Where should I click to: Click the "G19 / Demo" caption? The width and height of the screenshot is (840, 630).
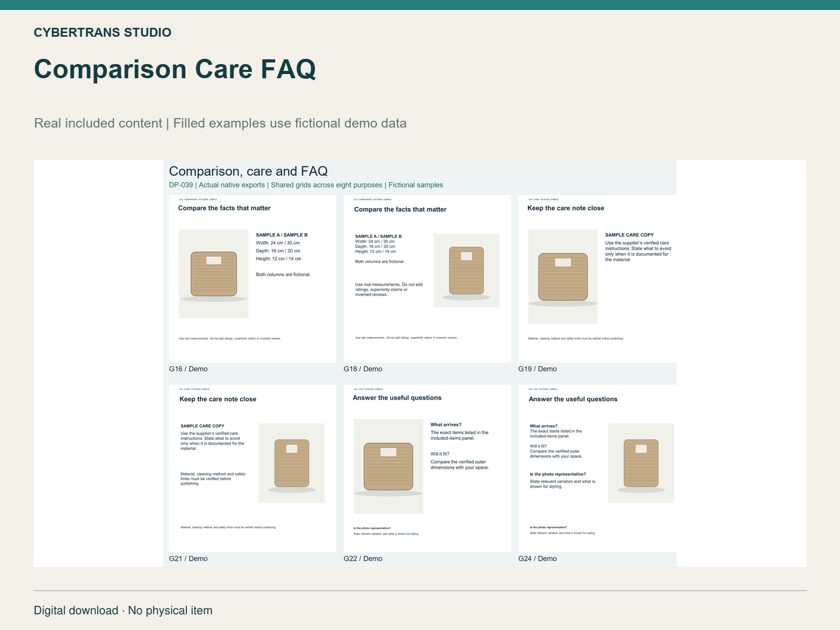(x=538, y=369)
